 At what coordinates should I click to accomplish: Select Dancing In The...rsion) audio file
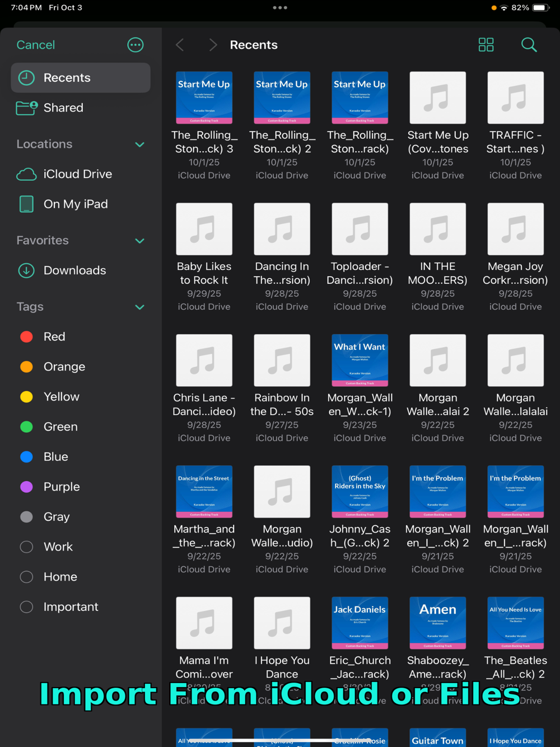pos(282,258)
